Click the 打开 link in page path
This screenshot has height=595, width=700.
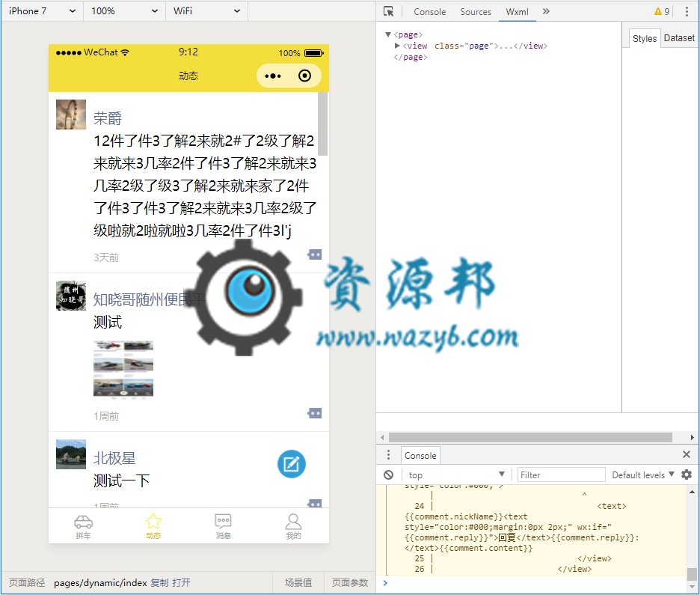pyautogui.click(x=181, y=582)
